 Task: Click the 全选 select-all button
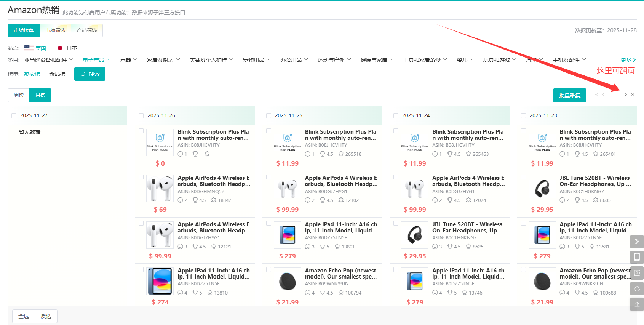click(24, 316)
